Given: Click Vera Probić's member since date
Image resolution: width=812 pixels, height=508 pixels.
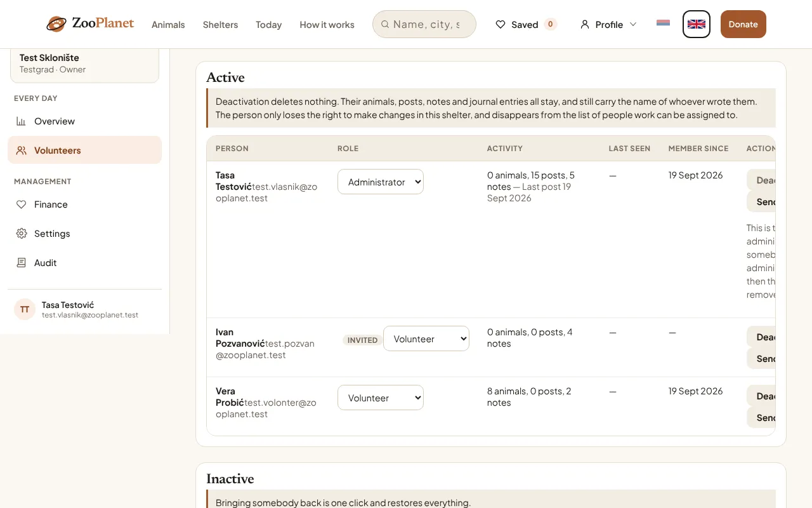Looking at the screenshot, I should pyautogui.click(x=695, y=391).
